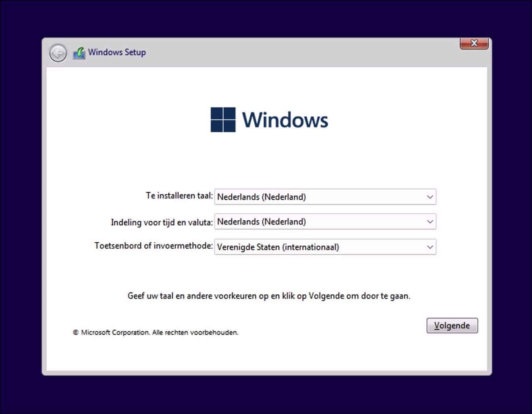Click the 'Geef uw taal en andere voorkeuren' instruction
Image resolution: width=532 pixels, height=414 pixels.
pyautogui.click(x=269, y=296)
